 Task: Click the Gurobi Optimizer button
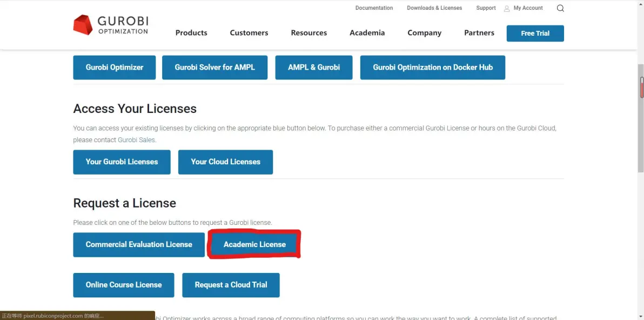pyautogui.click(x=115, y=68)
